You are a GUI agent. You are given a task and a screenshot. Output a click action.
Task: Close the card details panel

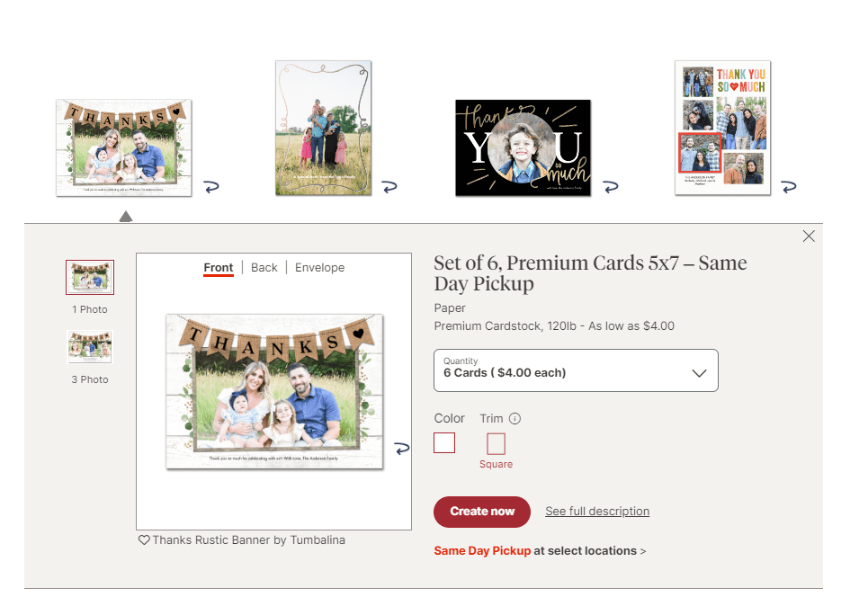coord(809,236)
